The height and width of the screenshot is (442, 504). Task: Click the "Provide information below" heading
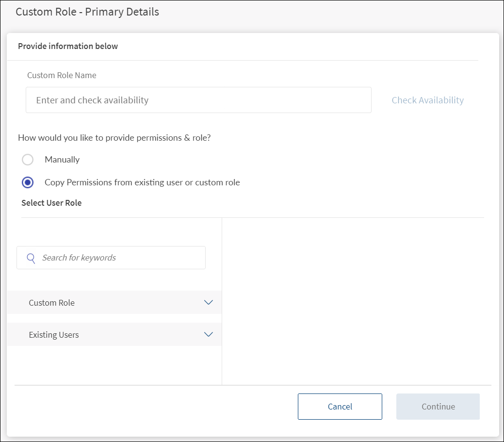click(x=68, y=46)
